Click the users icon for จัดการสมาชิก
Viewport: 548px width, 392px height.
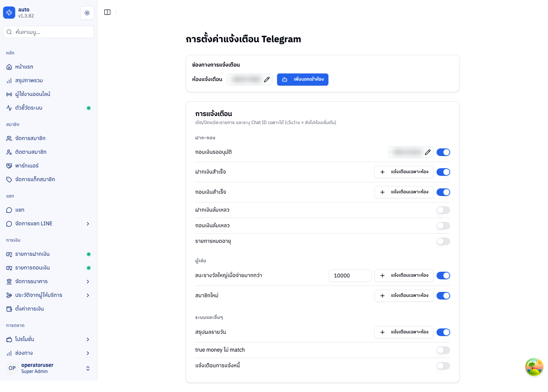[9, 139]
